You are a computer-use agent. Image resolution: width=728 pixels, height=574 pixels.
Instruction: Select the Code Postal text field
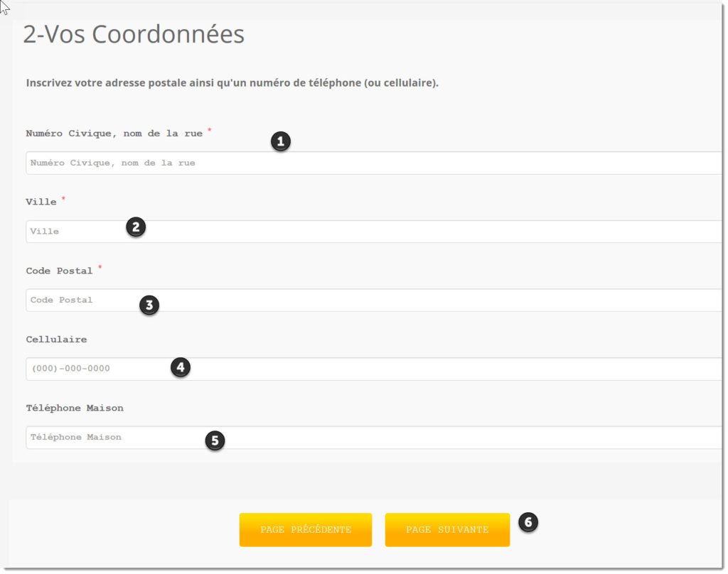coord(374,300)
